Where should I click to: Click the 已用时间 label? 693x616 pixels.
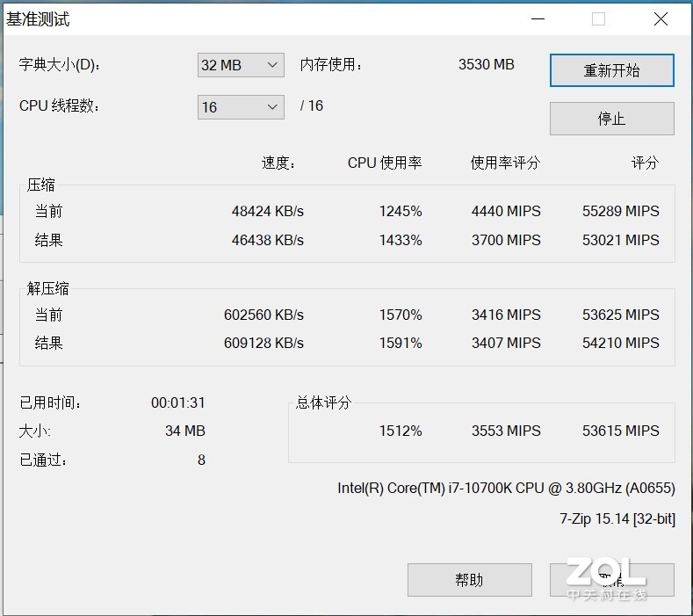click(50, 402)
